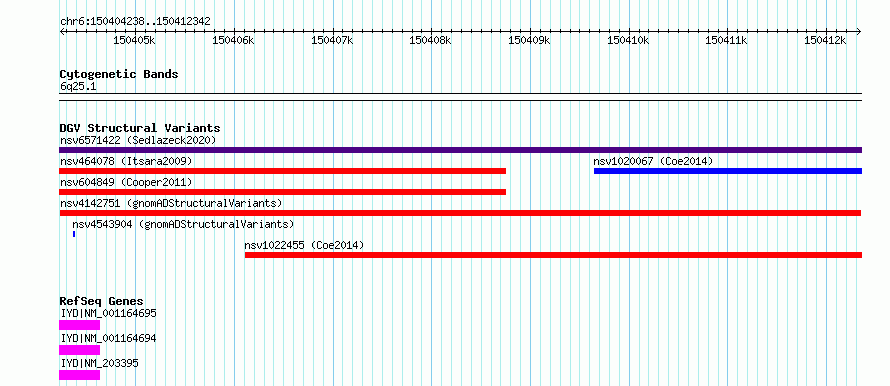
Task: Click the purple nsv6571422 variant bar
Action: (460, 150)
